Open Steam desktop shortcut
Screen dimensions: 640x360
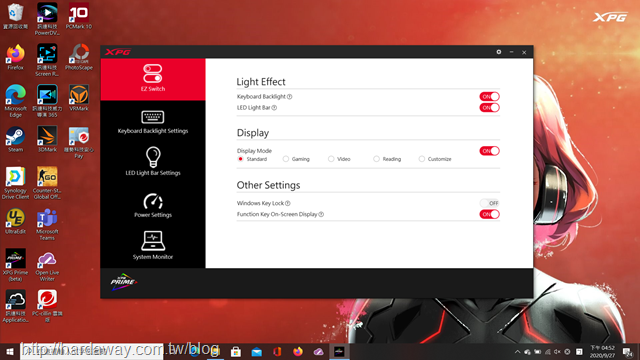(16, 139)
